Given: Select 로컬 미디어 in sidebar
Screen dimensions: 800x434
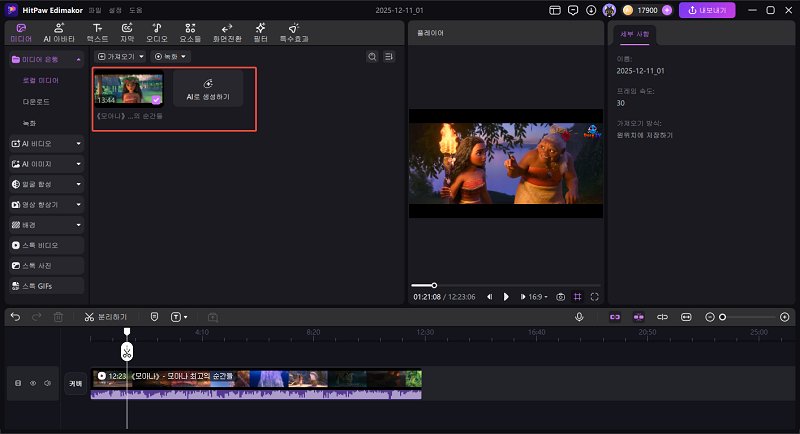Looking at the screenshot, I should click(41, 81).
